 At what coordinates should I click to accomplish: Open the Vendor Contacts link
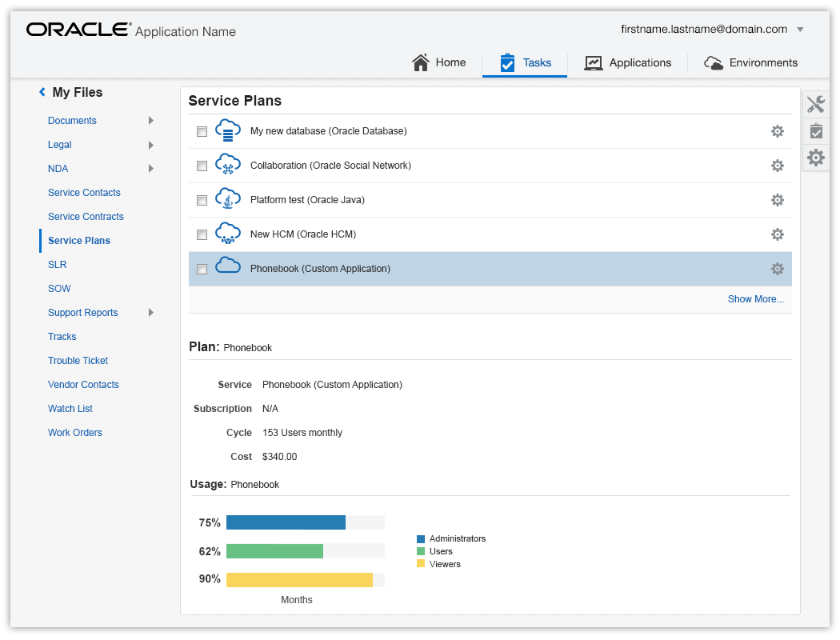point(83,385)
